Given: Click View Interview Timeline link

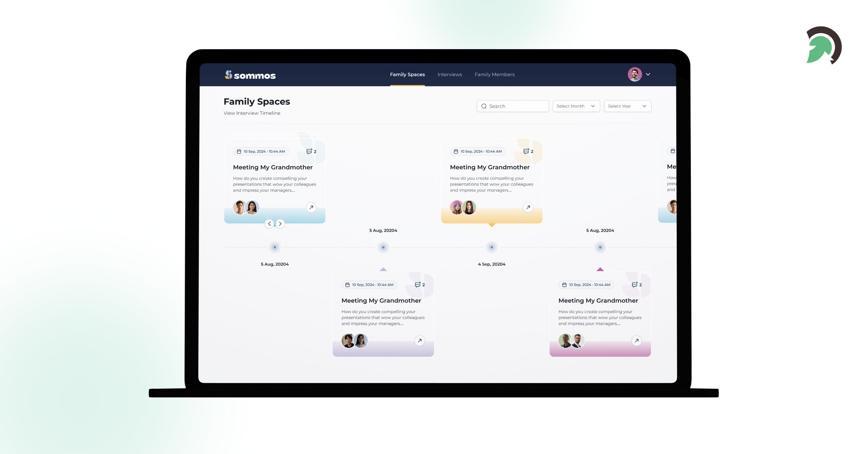Looking at the screenshot, I should tap(251, 112).
